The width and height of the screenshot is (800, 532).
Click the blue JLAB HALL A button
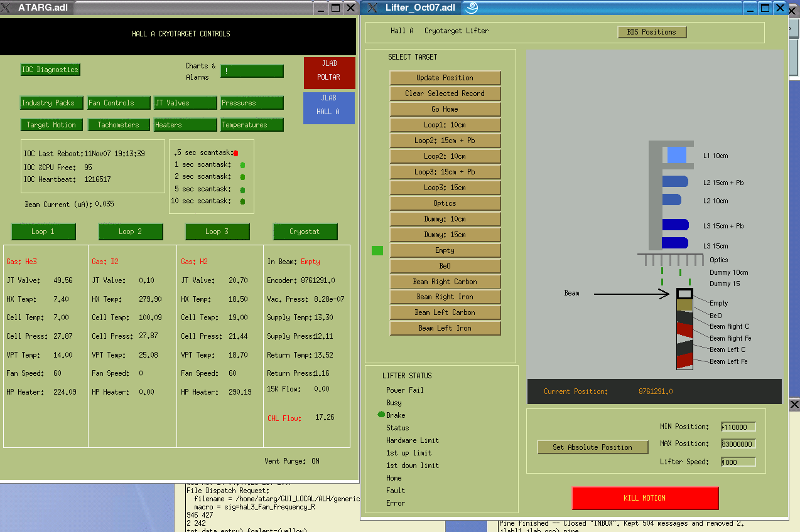pyautogui.click(x=329, y=108)
